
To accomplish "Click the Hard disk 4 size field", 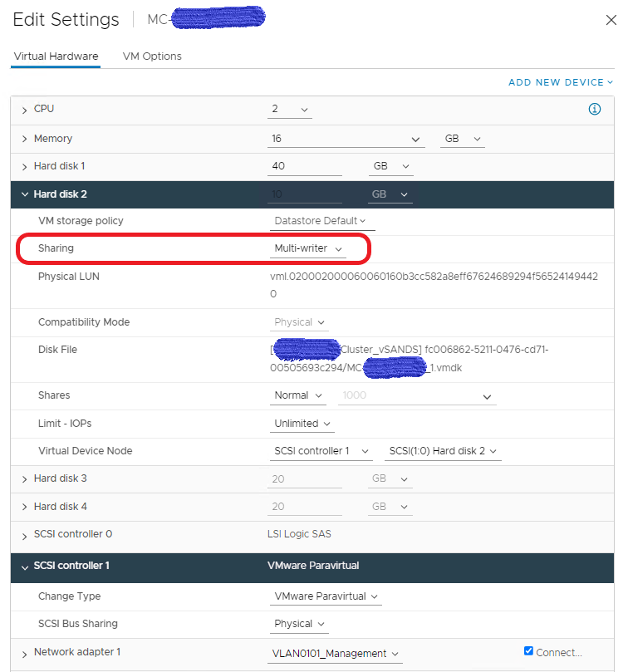I will tap(305, 507).
